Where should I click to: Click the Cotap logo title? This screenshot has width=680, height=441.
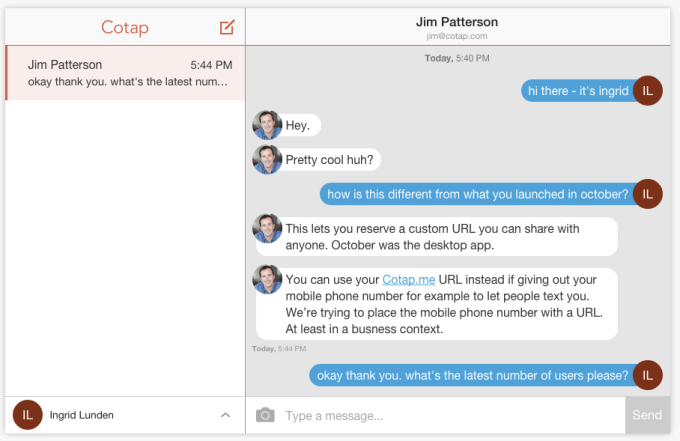[x=125, y=27]
